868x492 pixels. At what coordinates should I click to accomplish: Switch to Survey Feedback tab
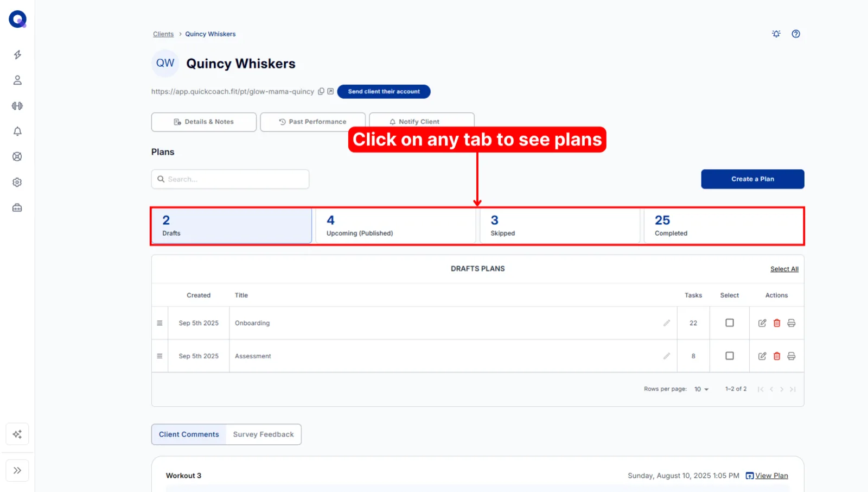(264, 434)
